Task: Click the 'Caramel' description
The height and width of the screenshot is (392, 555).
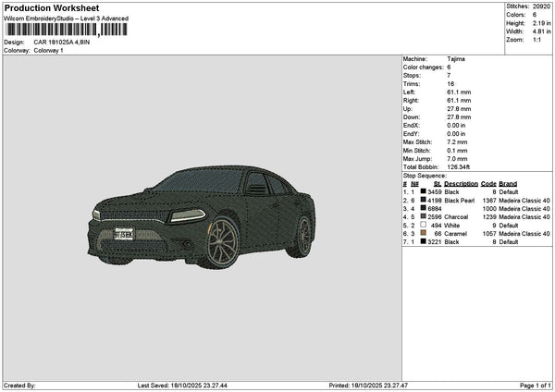Action: (x=455, y=234)
